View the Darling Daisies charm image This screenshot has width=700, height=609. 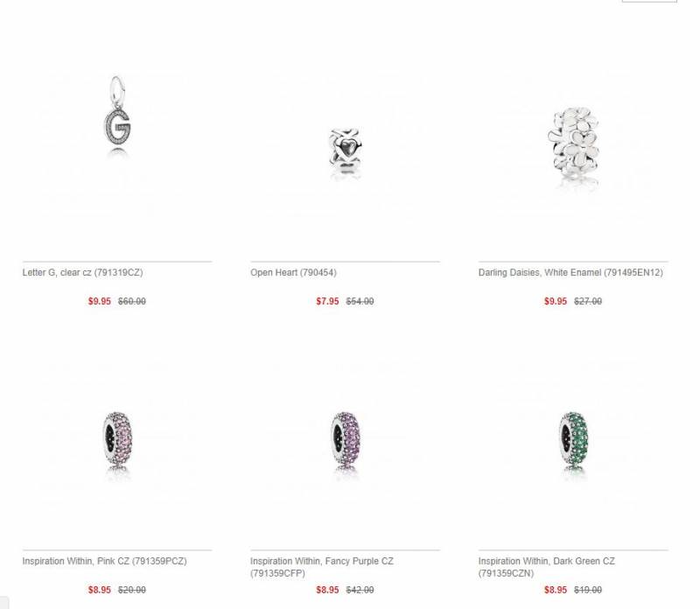coord(573,144)
